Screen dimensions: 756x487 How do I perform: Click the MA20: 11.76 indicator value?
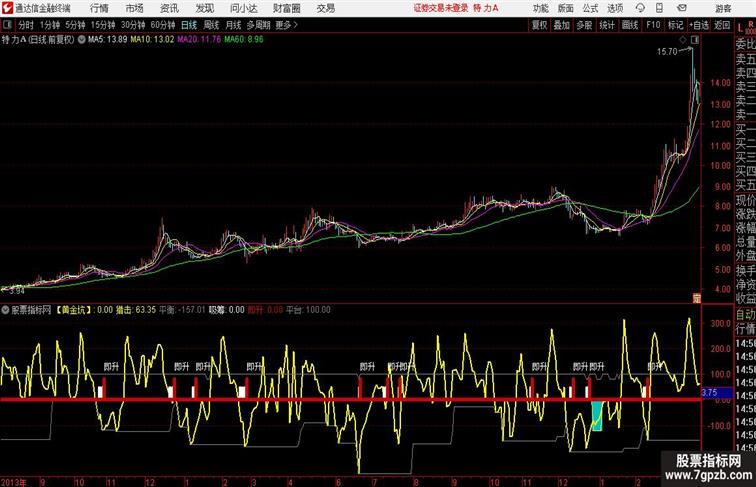tap(199, 40)
